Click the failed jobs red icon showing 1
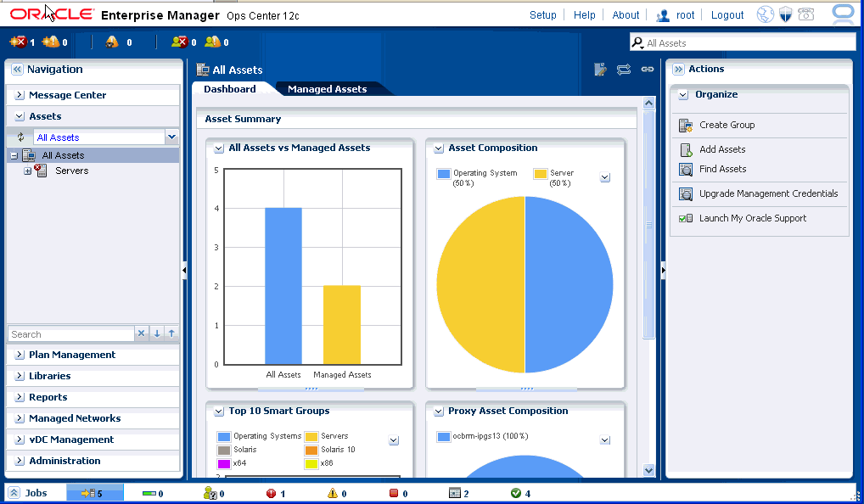 pos(271,493)
